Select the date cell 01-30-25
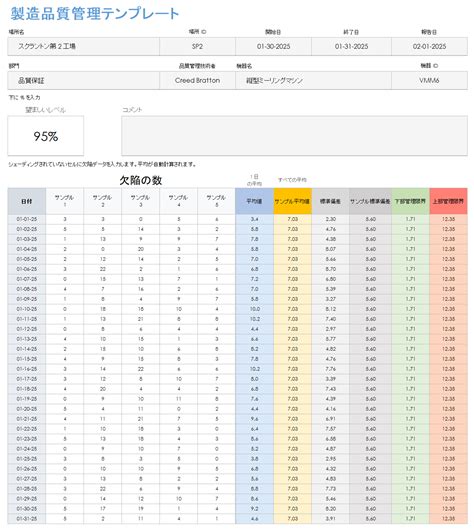The height and width of the screenshot is (530, 474). pos(27,508)
